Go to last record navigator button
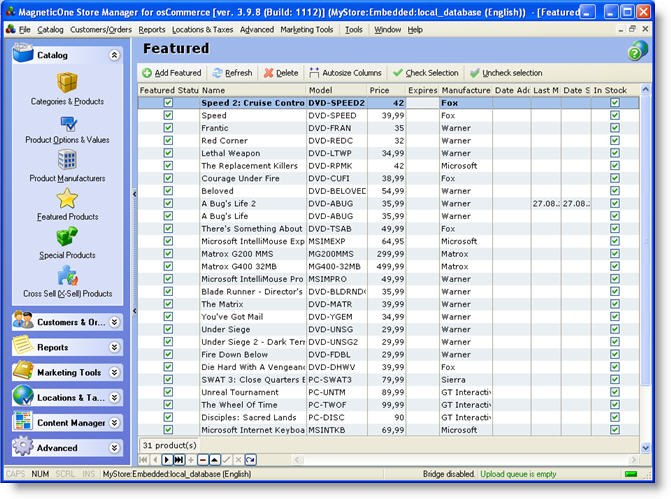Image resolution: width=671 pixels, height=499 pixels. tap(179, 460)
